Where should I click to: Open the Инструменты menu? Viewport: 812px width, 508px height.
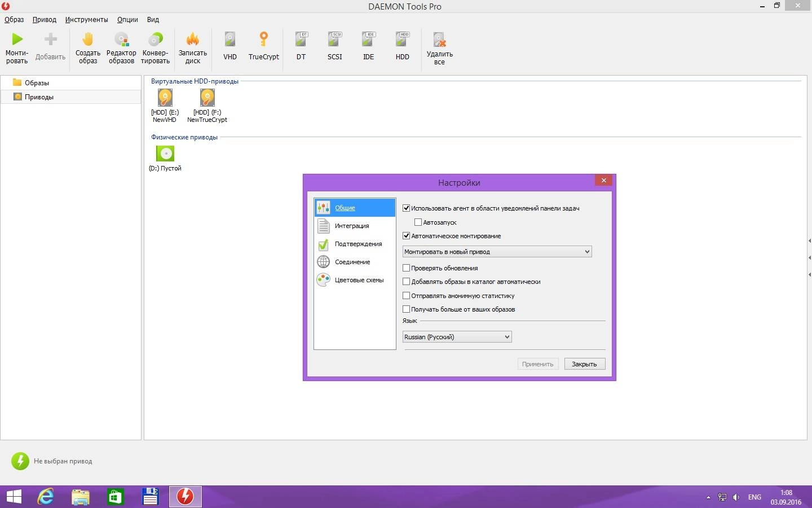(86, 19)
